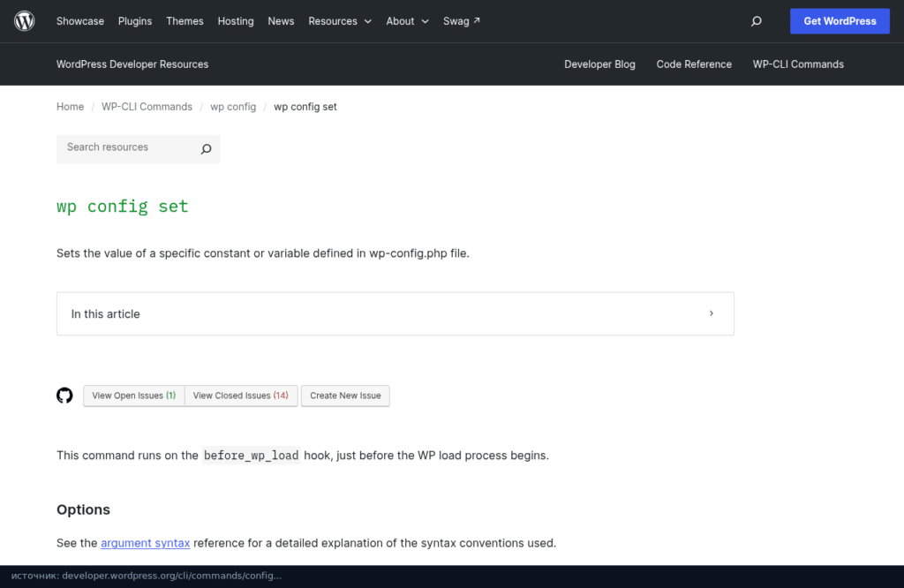Go to WordPress Developer Resources

point(132,64)
